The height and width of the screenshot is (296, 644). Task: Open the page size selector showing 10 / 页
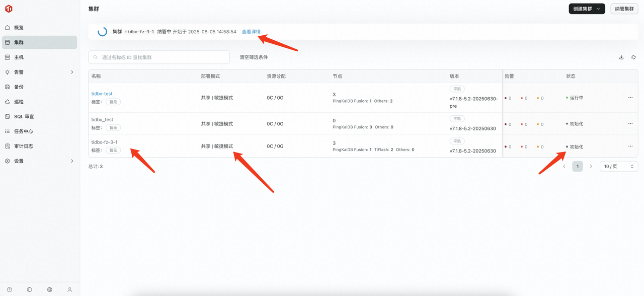coord(618,166)
